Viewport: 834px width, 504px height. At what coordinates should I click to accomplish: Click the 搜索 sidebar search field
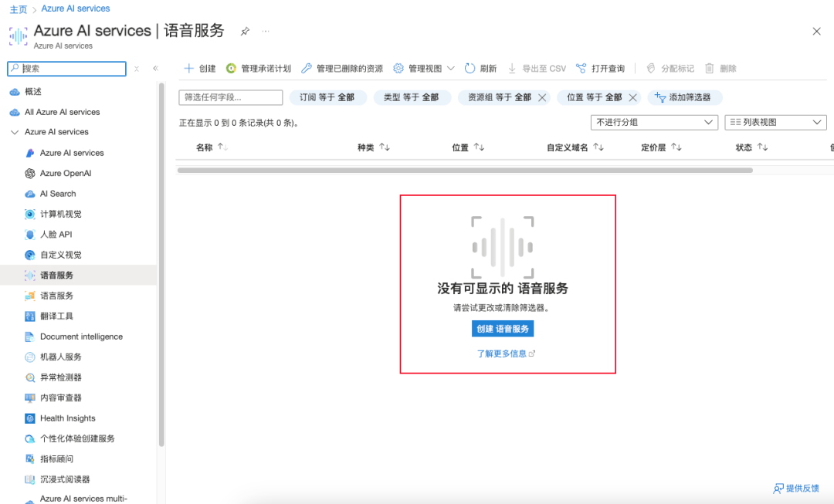point(66,69)
